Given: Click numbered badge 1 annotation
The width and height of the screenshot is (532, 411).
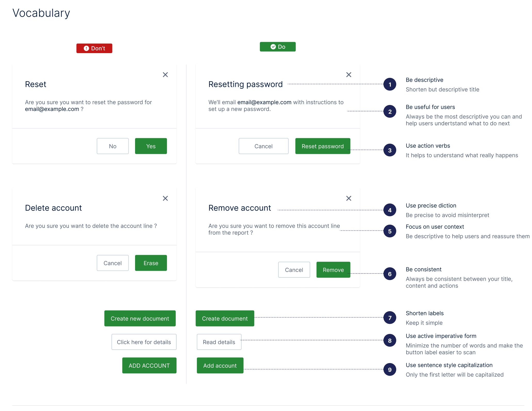Looking at the screenshot, I should (390, 84).
